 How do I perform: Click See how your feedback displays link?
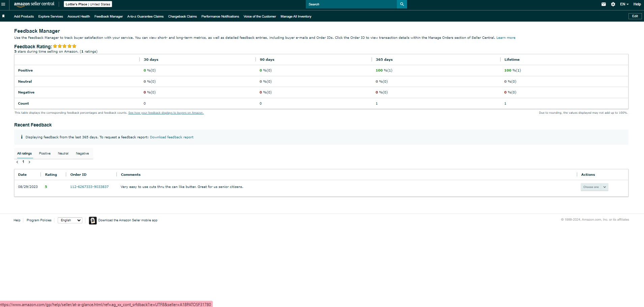pyautogui.click(x=166, y=113)
